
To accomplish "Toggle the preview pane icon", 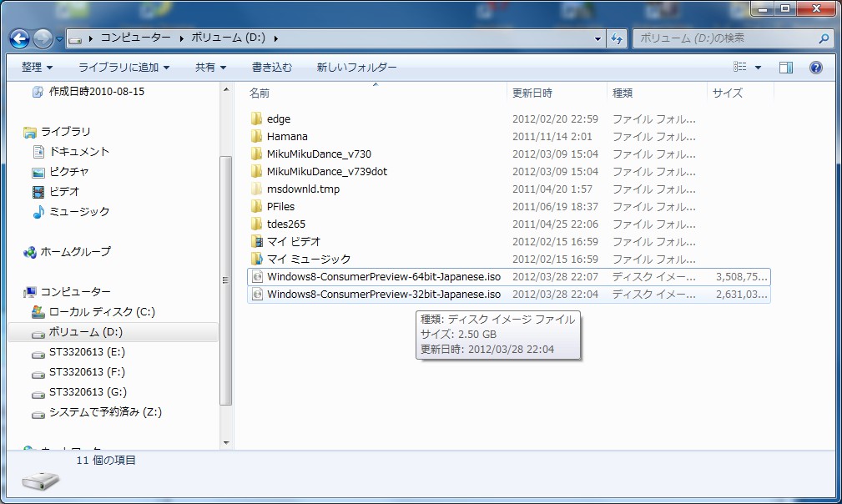I will coord(786,67).
